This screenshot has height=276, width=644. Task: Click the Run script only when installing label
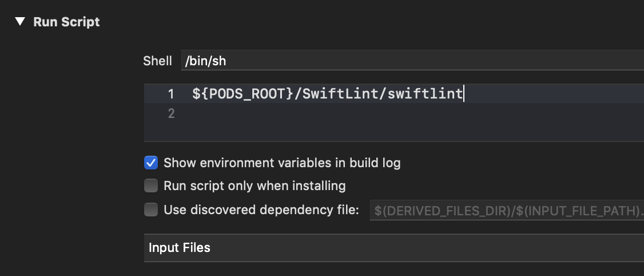(x=255, y=186)
